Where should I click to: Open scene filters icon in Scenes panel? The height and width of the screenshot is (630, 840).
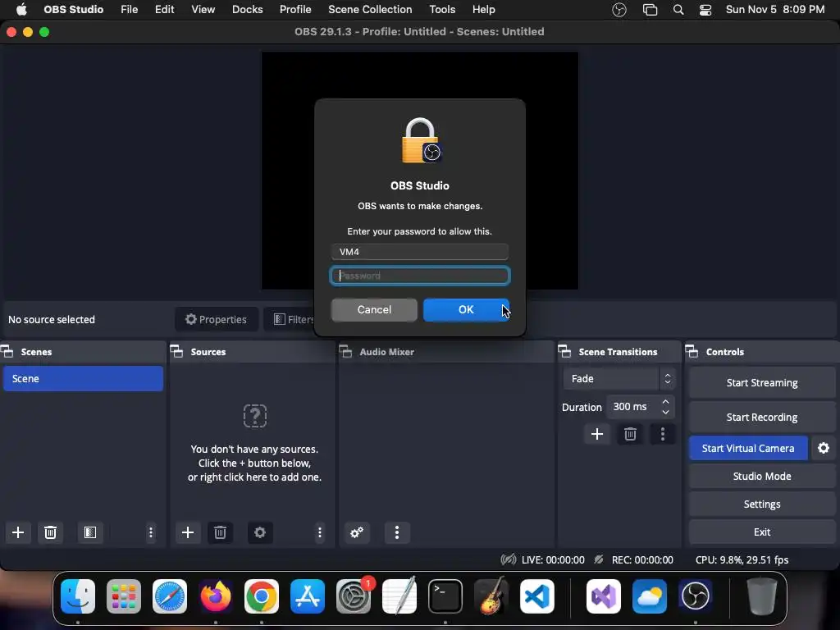coord(90,532)
